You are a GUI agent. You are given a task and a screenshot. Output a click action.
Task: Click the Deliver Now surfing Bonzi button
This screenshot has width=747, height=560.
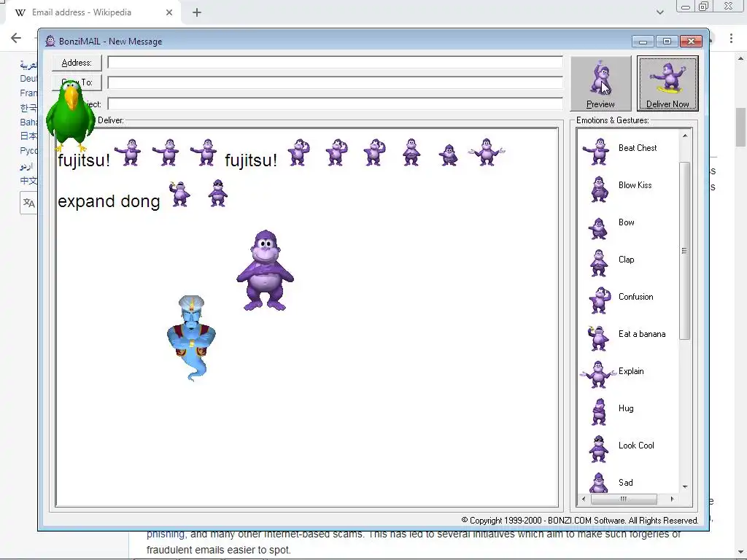click(x=667, y=83)
